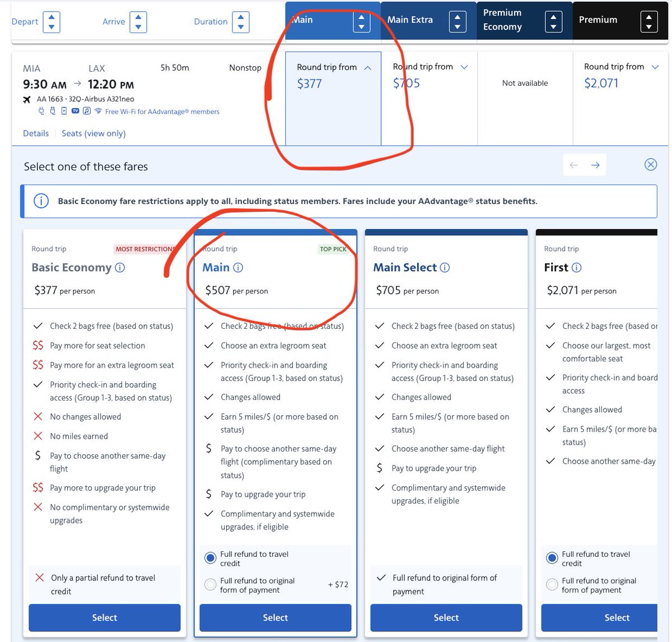Choose travel credit refund on Main fare
672x642 pixels.
tap(211, 558)
